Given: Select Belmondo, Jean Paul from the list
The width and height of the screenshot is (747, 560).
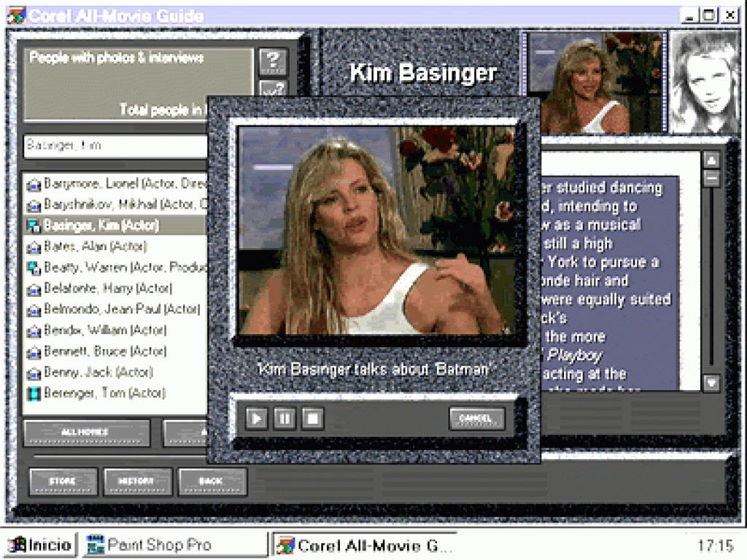Looking at the screenshot, I should click(x=121, y=309).
